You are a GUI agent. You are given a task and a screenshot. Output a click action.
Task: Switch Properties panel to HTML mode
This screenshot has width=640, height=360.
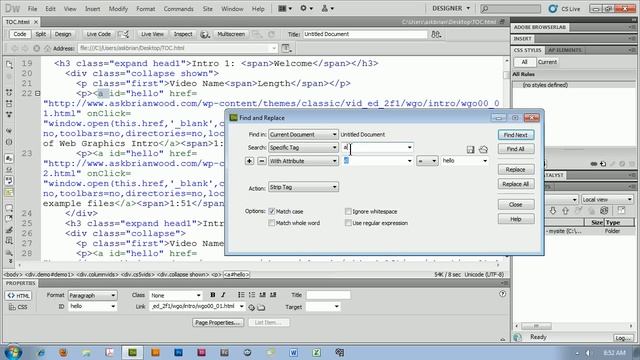coord(19,296)
